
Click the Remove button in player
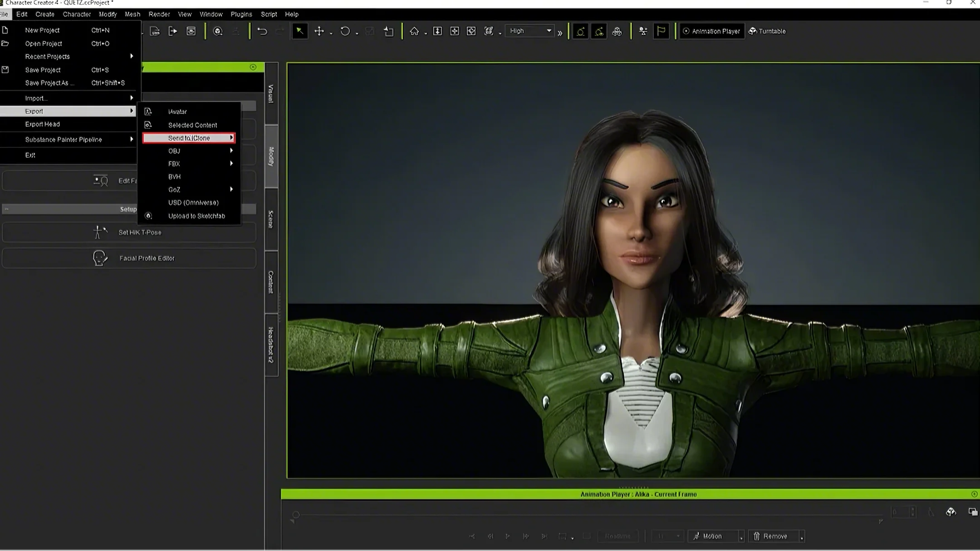pyautogui.click(x=771, y=536)
